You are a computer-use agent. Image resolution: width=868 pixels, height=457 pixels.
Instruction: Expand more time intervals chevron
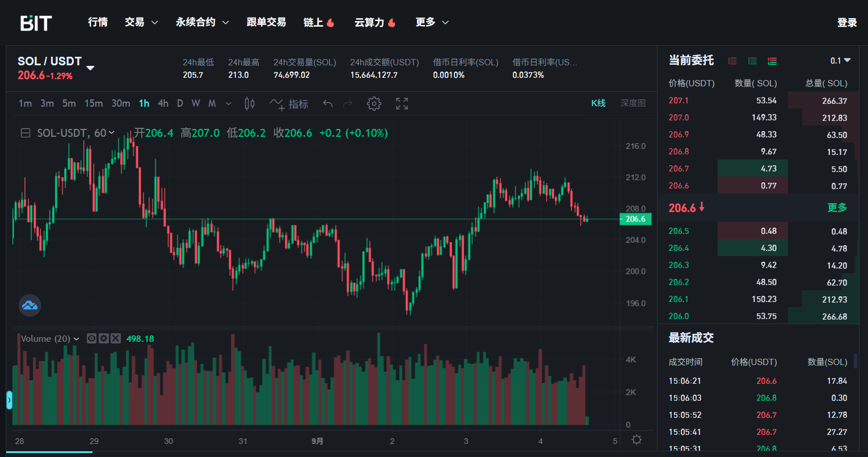pyautogui.click(x=229, y=103)
